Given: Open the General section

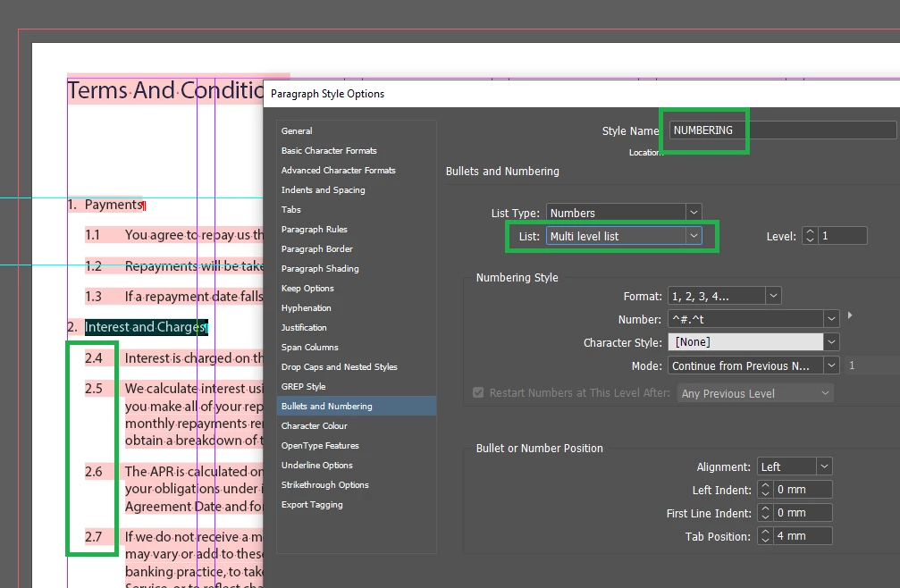Looking at the screenshot, I should pos(297,130).
